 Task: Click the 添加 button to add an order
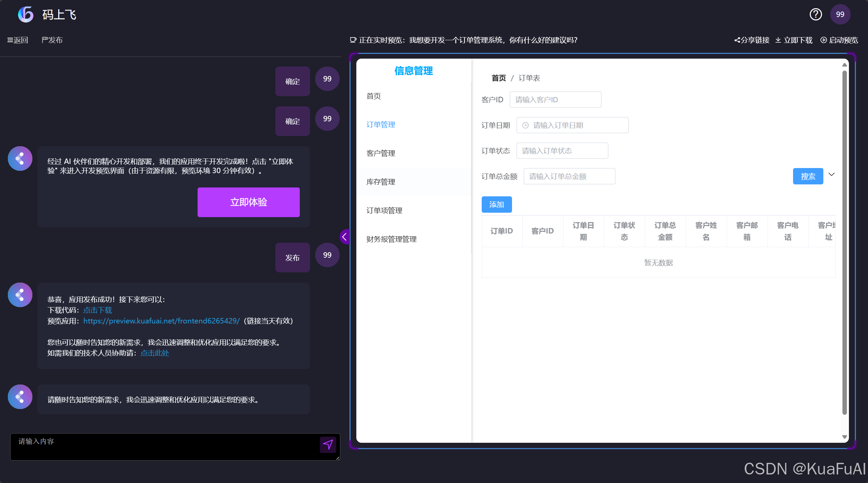[x=496, y=204]
